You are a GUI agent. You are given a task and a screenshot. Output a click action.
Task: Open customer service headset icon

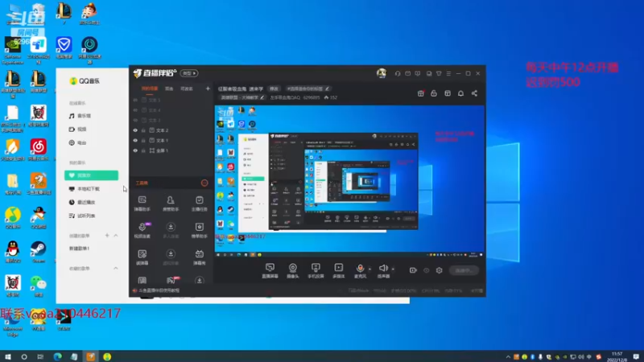398,73
